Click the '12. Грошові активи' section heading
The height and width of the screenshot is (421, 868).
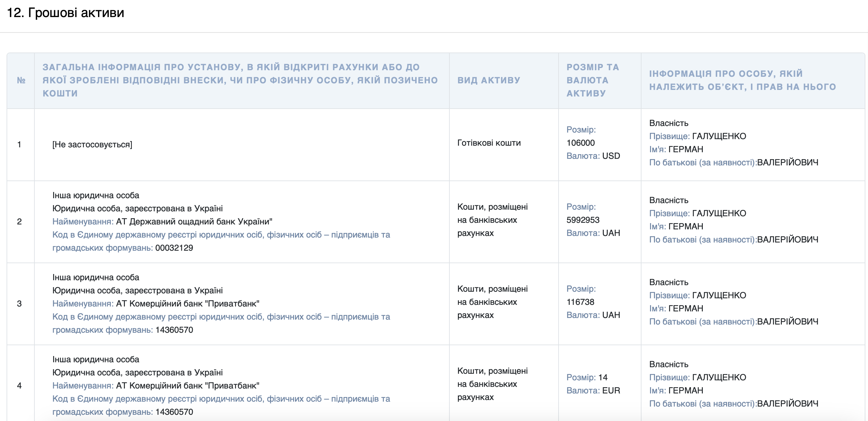pos(65,13)
